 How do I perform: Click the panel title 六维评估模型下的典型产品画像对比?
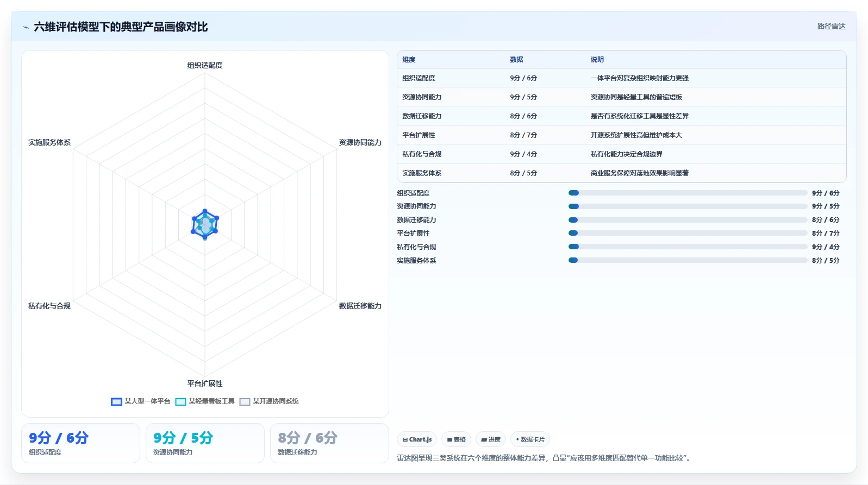121,27
